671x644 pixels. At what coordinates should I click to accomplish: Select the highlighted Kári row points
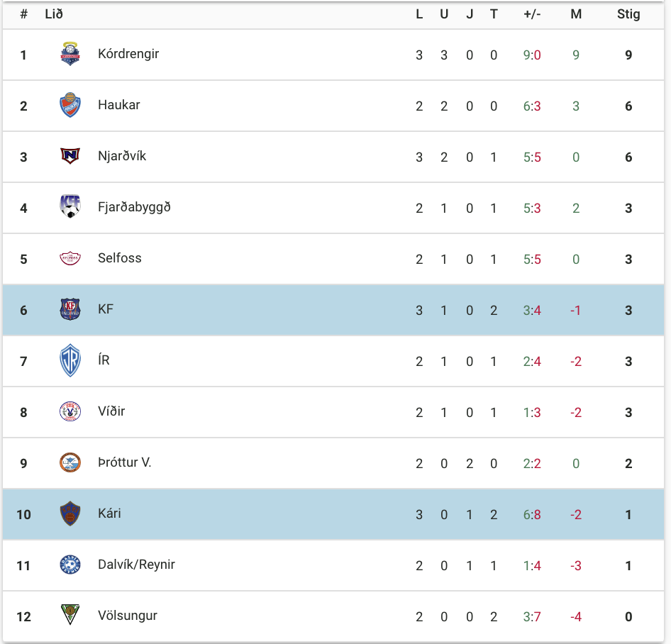click(628, 514)
